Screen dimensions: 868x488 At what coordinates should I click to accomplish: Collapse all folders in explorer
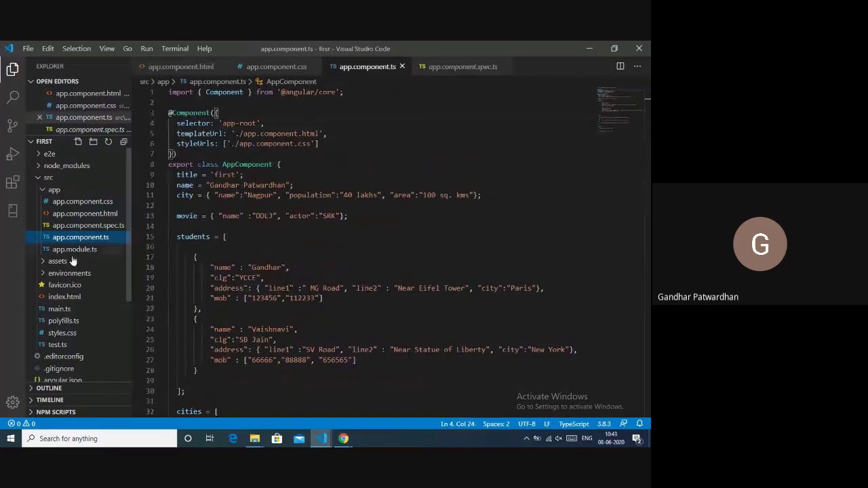tap(123, 142)
